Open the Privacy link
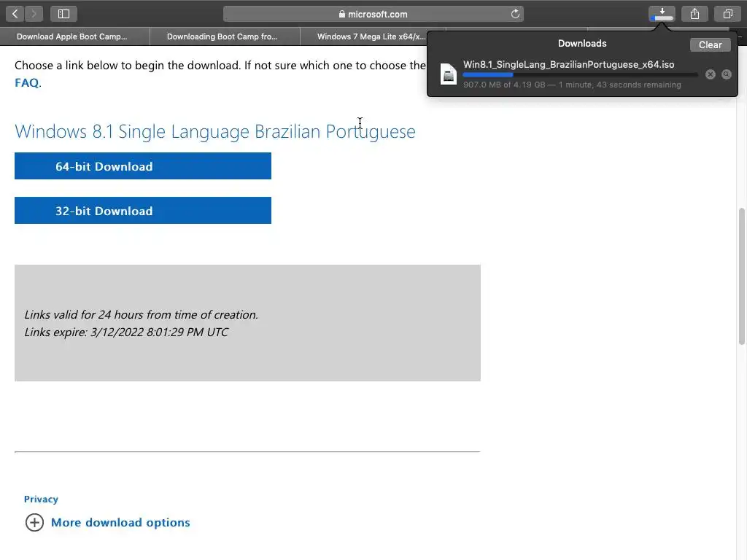 coord(41,499)
